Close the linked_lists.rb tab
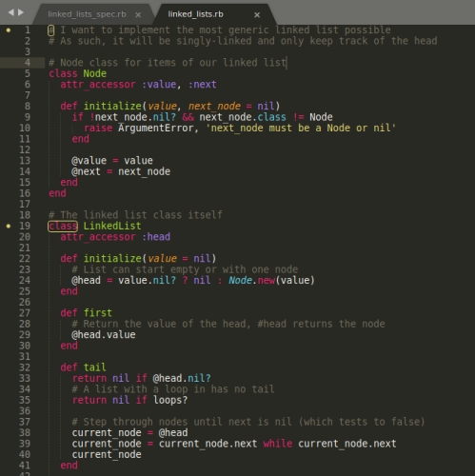Image resolution: width=475 pixels, height=476 pixels. (257, 15)
